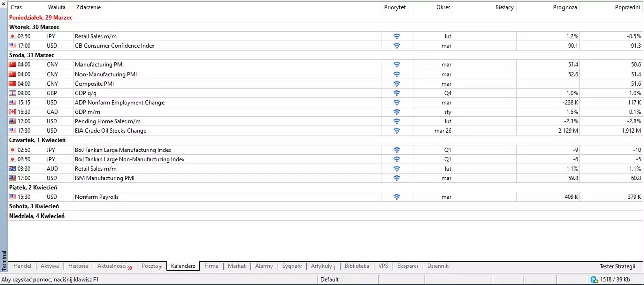Click the Australia flag on the Retail Sales row
Viewport: 644px width, 285px height.
(x=12, y=169)
